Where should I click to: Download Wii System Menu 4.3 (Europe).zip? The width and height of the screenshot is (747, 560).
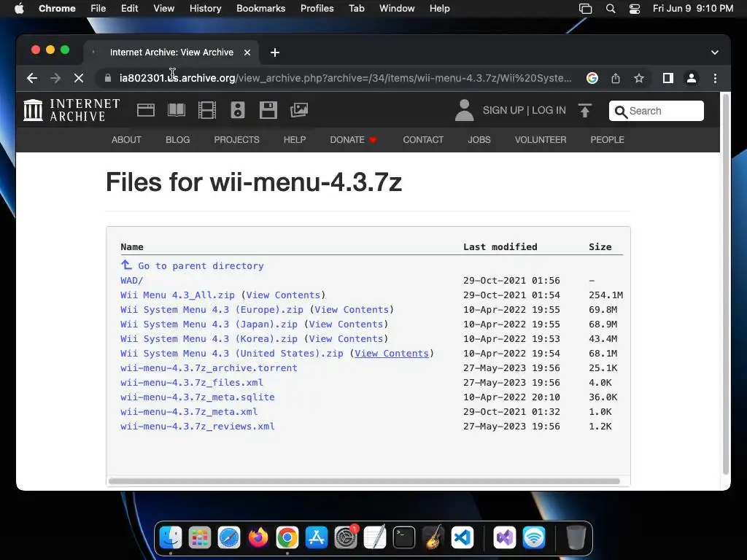[212, 309]
